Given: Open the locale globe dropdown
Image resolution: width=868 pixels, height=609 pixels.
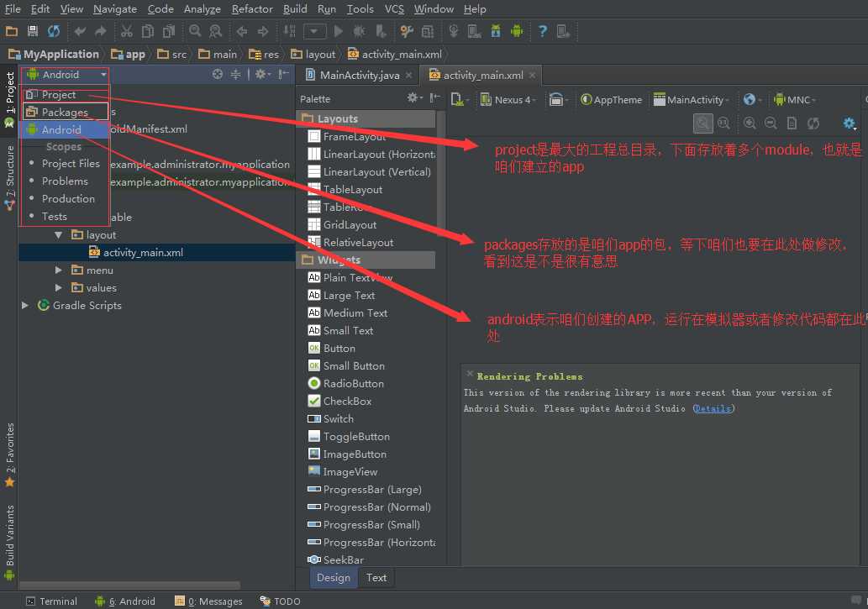Looking at the screenshot, I should click(752, 100).
